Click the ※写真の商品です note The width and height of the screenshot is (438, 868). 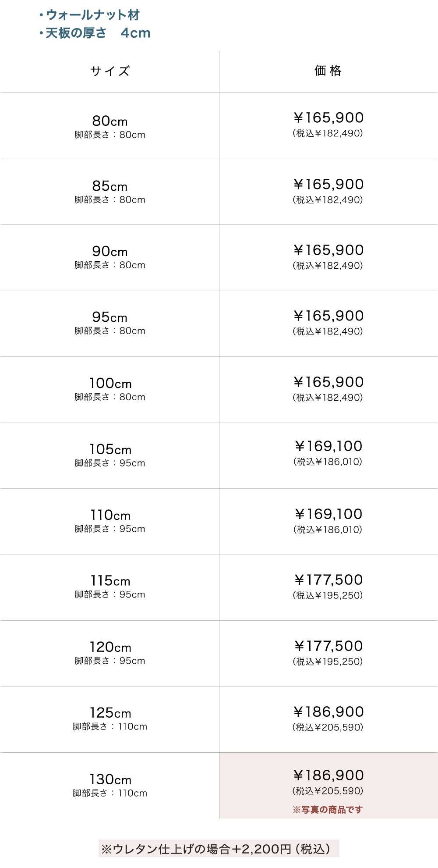[x=328, y=810]
